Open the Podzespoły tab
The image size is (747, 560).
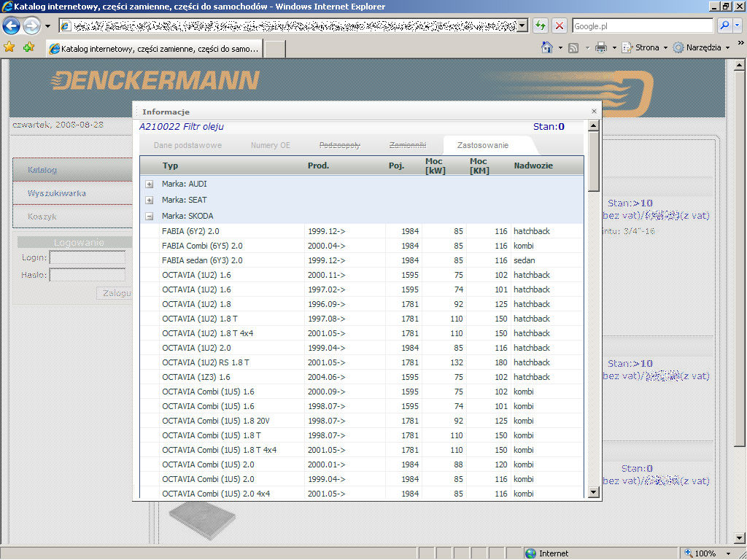[340, 145]
